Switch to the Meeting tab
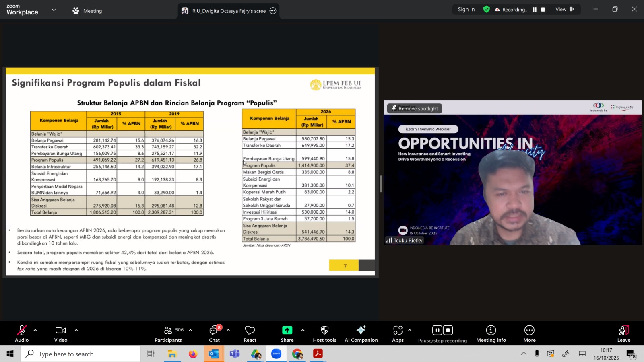Screen dimensions: 644x362 (87, 11)
